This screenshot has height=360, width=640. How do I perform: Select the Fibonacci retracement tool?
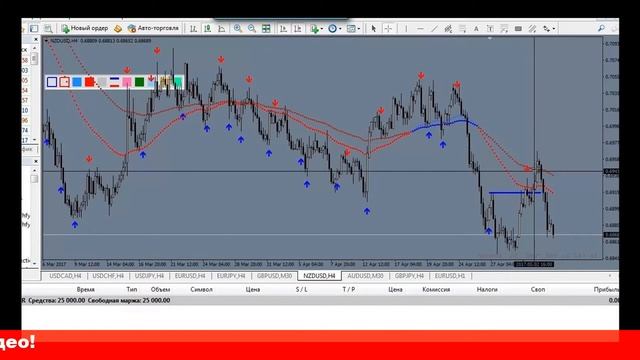pos(462,29)
